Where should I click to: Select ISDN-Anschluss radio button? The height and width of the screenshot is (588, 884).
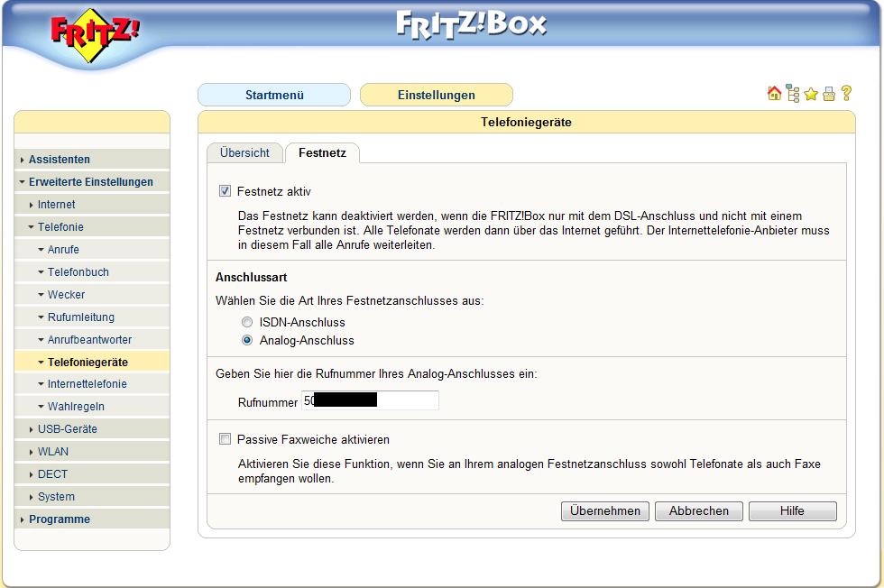coord(247,322)
